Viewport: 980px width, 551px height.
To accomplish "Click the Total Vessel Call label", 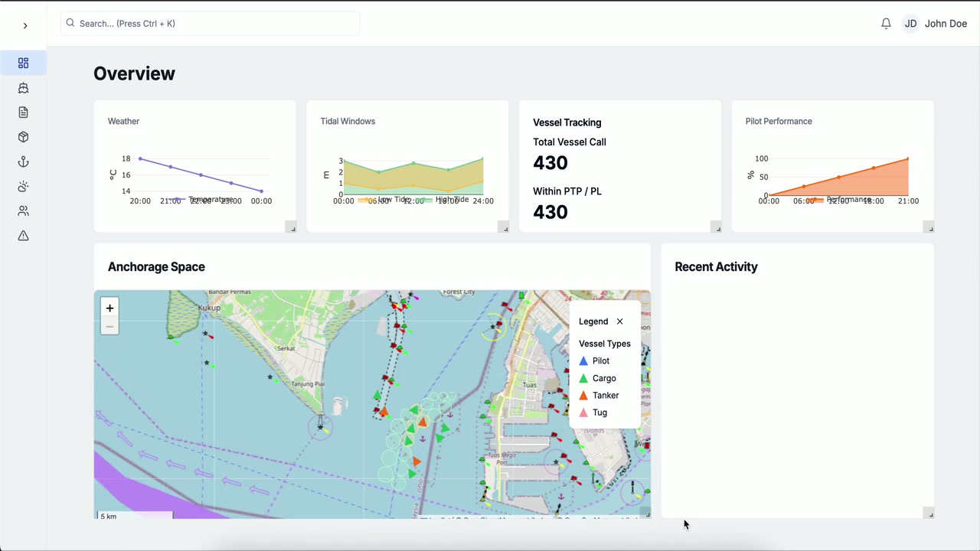I will 570,142.
